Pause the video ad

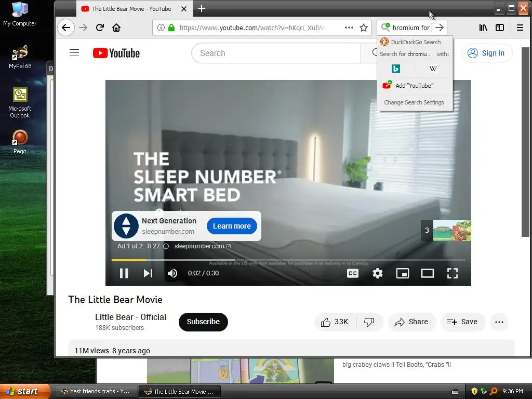[x=124, y=273]
